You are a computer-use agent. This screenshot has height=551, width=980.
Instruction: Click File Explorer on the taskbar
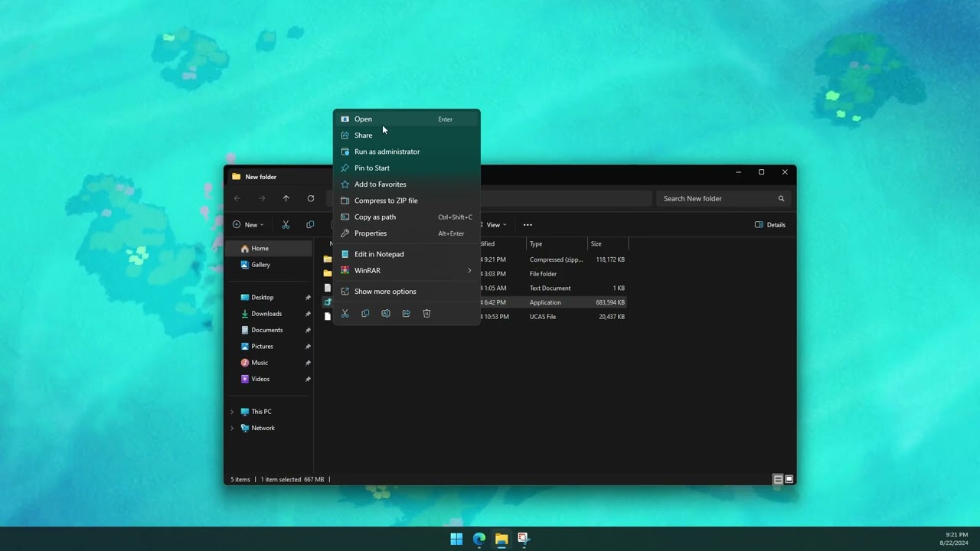pyautogui.click(x=501, y=539)
